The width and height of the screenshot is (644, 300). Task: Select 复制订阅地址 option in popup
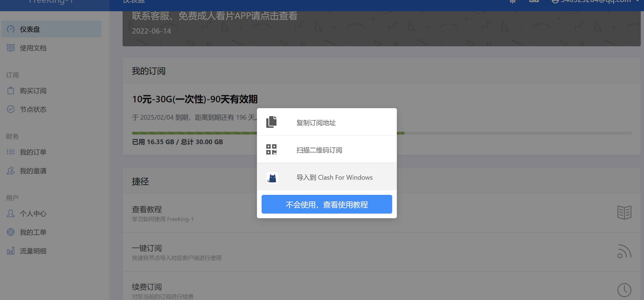pos(316,123)
